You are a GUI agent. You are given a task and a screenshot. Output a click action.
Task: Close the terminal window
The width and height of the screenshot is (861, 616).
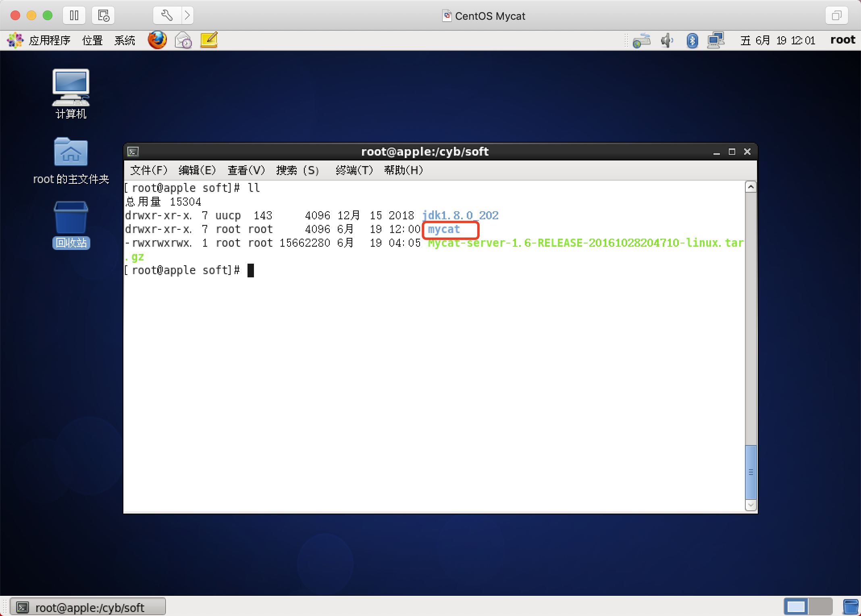pos(747,152)
